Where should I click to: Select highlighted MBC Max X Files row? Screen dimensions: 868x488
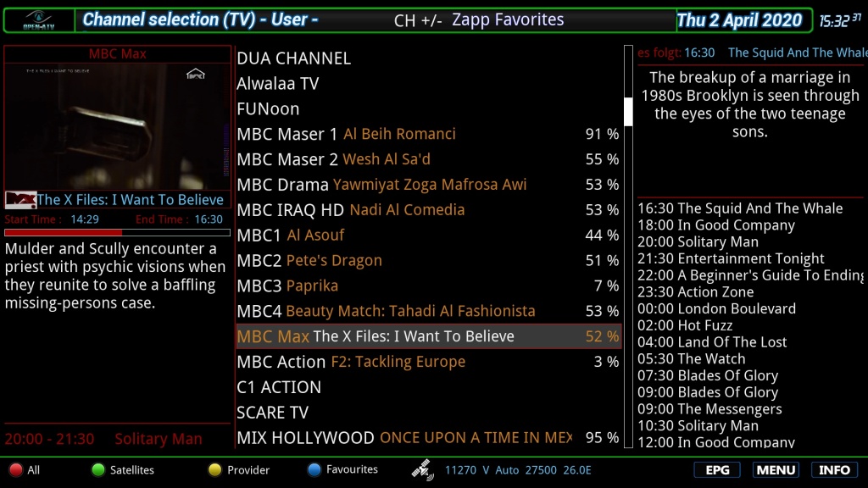[x=428, y=336]
